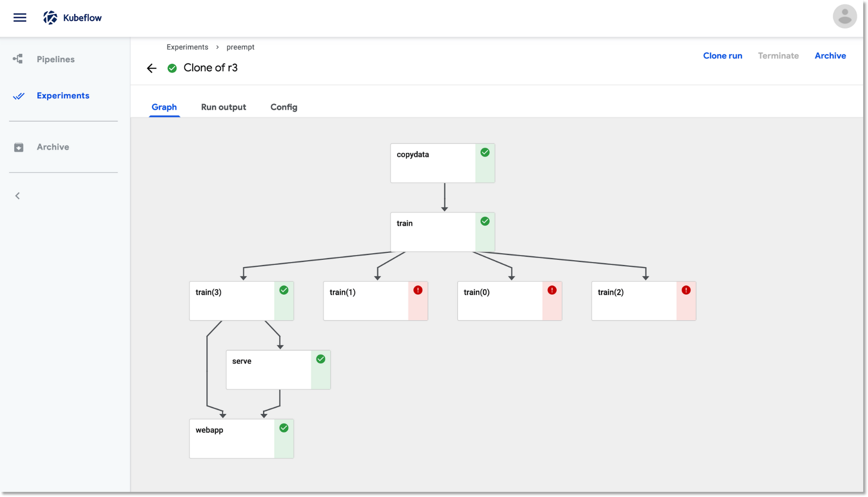Image resolution: width=868 pixels, height=497 pixels.
Task: Click the Experiments breadcrumb link
Action: coord(187,47)
